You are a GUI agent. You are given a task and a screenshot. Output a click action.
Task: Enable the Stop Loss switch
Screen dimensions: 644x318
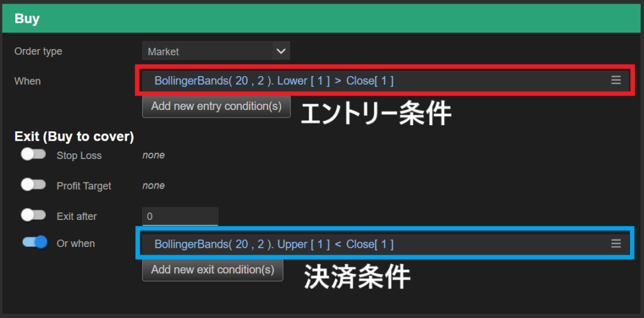33,155
